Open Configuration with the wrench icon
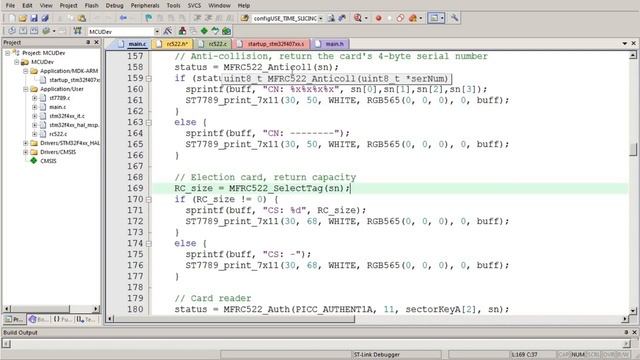This screenshot has width=640, height=360. pyautogui.click(x=454, y=18)
